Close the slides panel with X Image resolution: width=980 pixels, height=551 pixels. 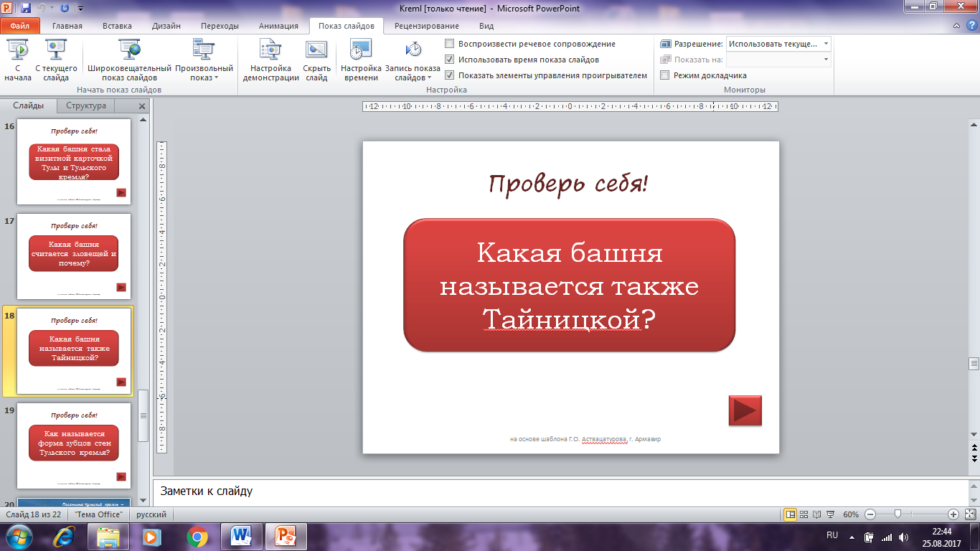pos(142,106)
